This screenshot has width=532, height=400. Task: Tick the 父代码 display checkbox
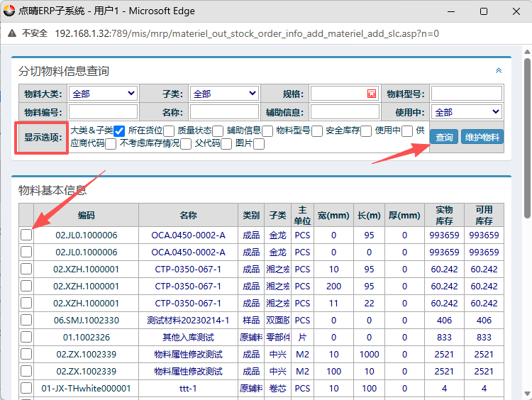tap(226, 144)
